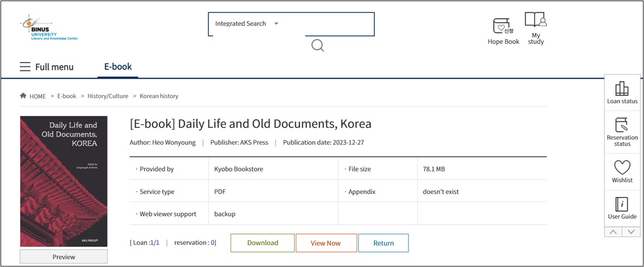Click the green Download button
Viewport: 644px width, 267px height.
point(262,243)
